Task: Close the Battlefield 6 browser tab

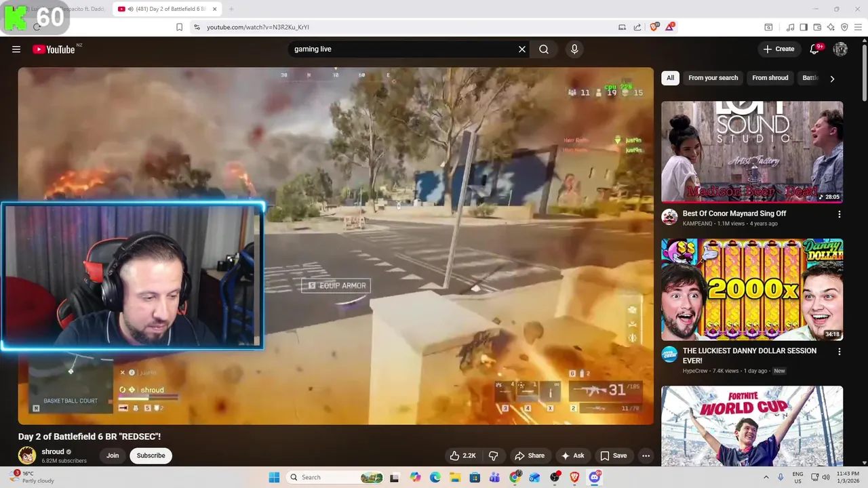Action: [x=215, y=9]
